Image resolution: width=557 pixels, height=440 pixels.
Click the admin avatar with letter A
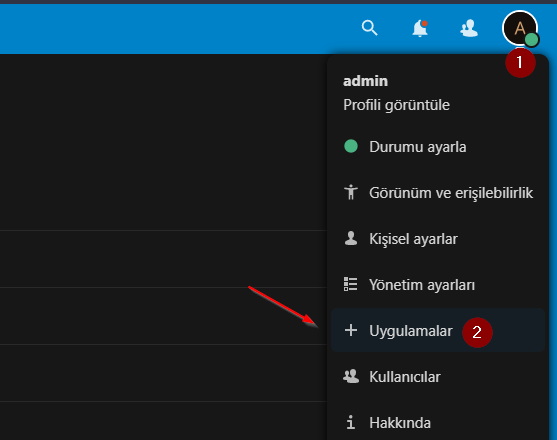tap(520, 28)
